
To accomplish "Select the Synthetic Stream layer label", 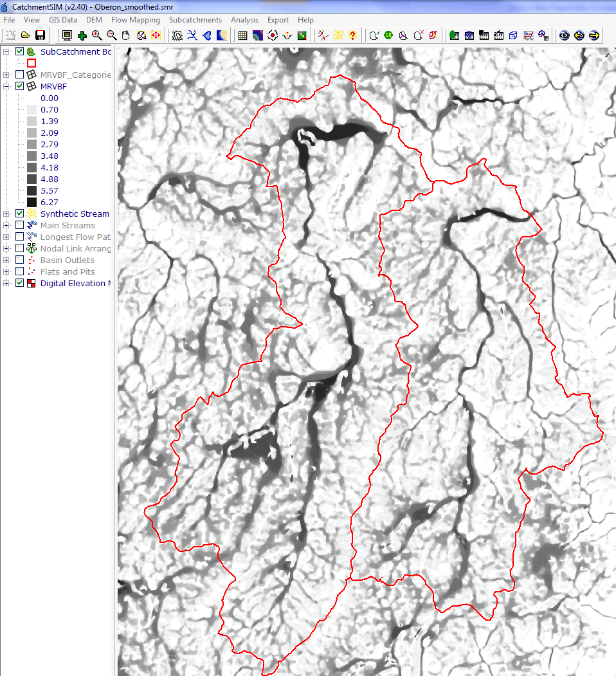I will [75, 214].
